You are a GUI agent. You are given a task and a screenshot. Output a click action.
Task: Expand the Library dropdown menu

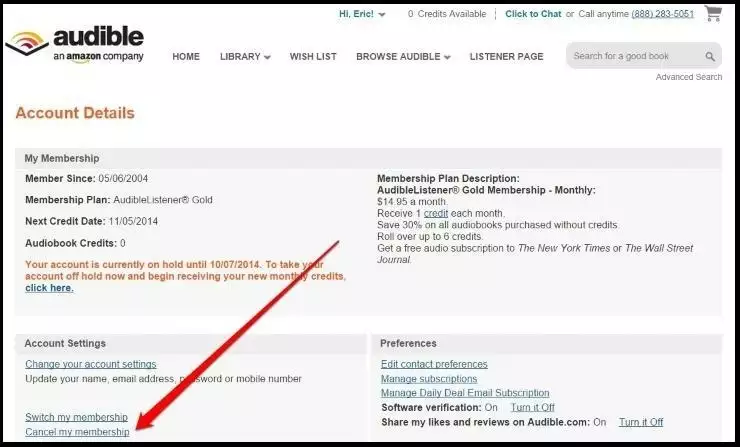(245, 57)
